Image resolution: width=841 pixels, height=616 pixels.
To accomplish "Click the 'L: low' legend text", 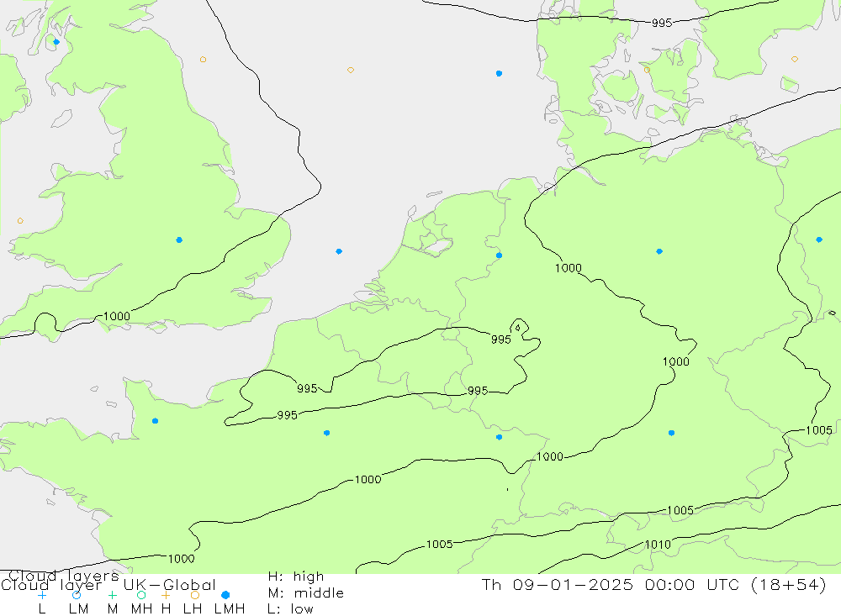I will (291, 609).
